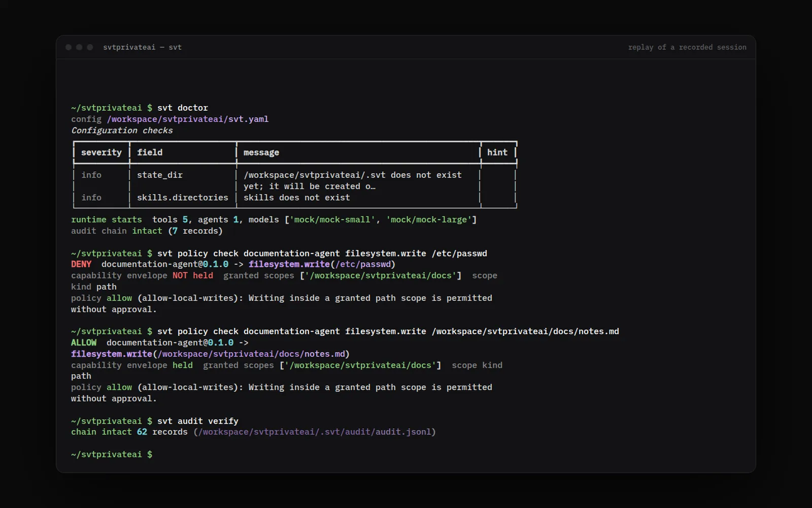Click the red 'NOT held' text
Image resolution: width=812 pixels, height=508 pixels.
pos(193,275)
